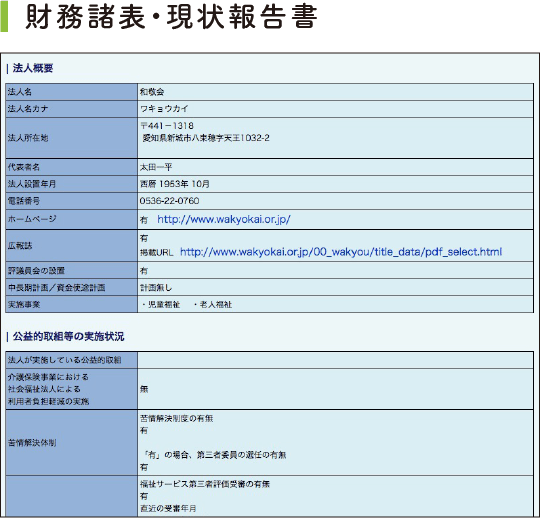Screen dimensions: 540x518
Task: Select the ・児童福祉 entry
Action: (160, 304)
